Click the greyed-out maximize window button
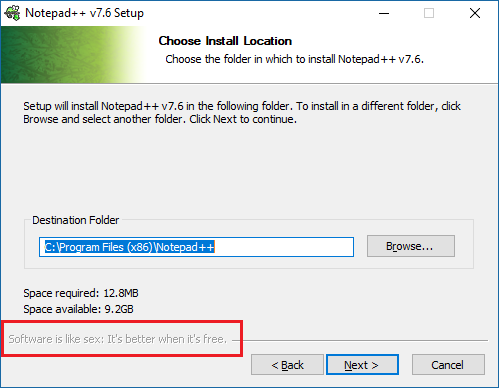This screenshot has width=499, height=388. 429,13
